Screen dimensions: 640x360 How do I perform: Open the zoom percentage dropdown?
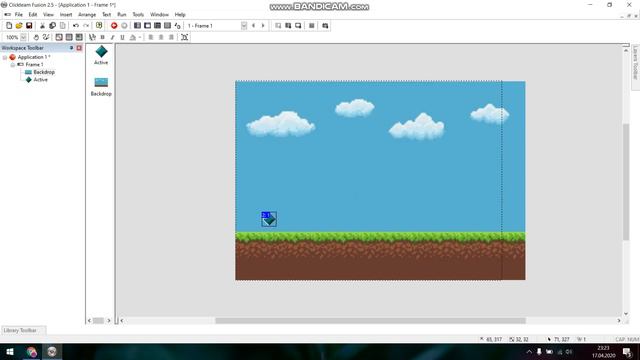pos(23,37)
